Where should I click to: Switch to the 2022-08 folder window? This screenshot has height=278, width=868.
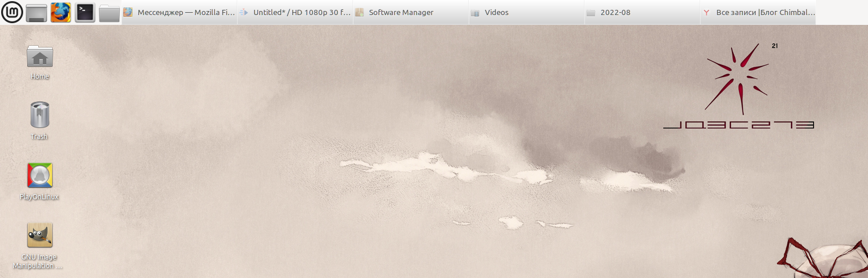642,12
